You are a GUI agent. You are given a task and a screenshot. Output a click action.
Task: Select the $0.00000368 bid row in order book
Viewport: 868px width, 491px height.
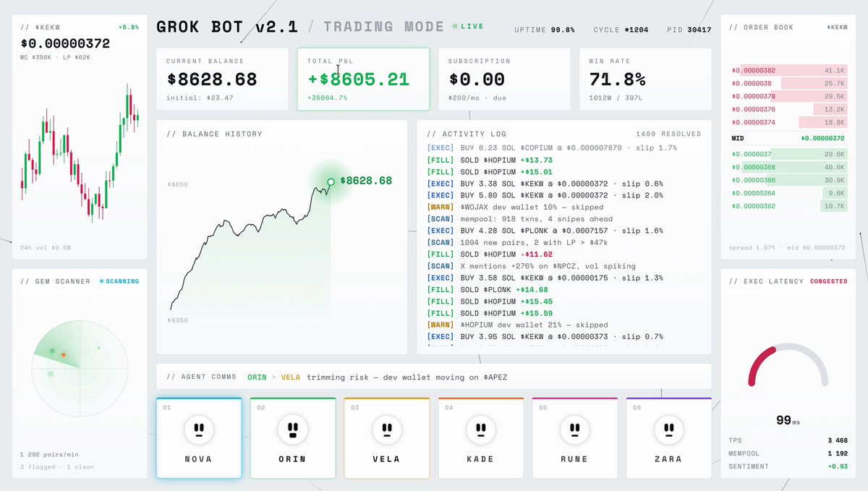click(789, 167)
